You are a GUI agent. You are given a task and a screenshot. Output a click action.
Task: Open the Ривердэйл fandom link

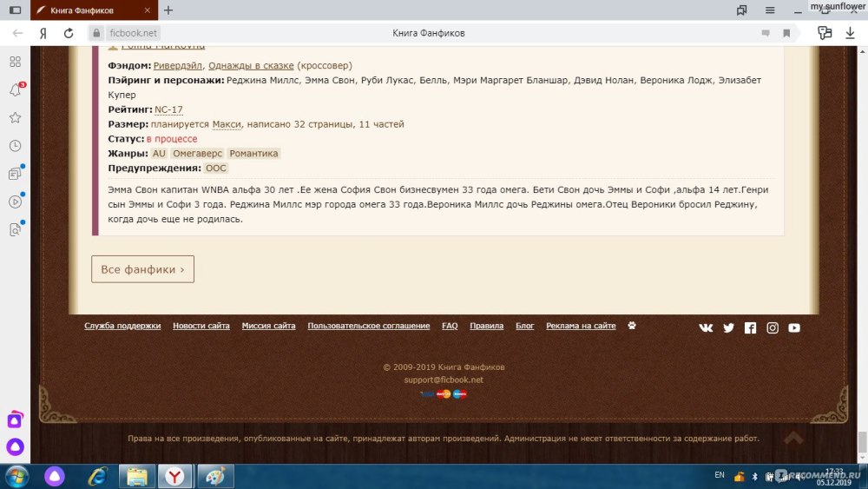(x=178, y=65)
